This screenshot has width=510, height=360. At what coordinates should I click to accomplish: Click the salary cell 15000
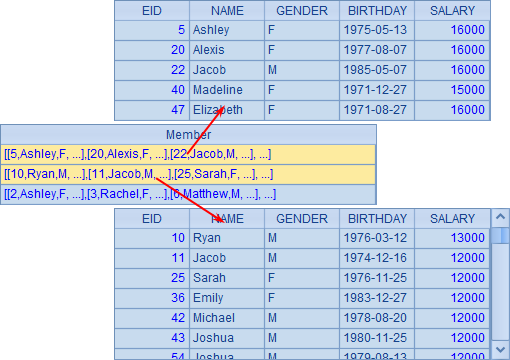pyautogui.click(x=452, y=90)
